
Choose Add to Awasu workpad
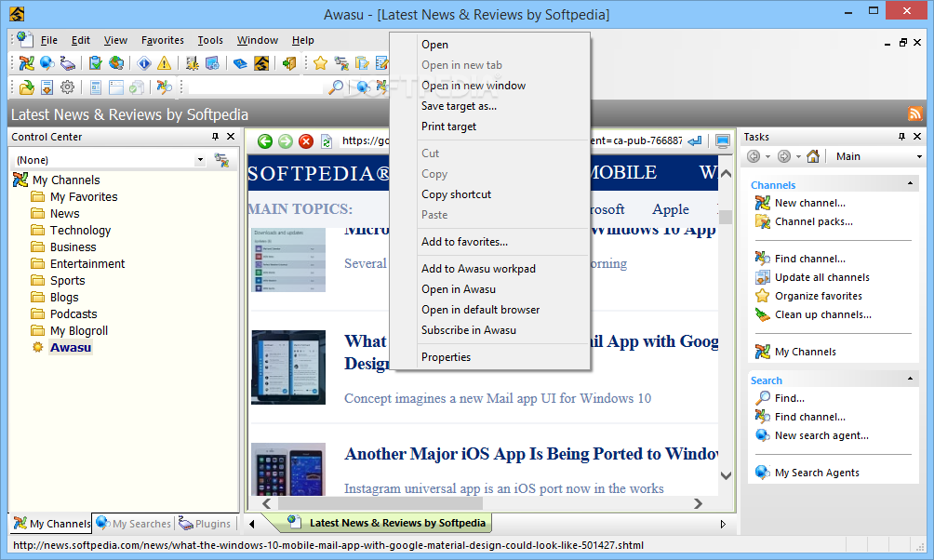click(478, 269)
